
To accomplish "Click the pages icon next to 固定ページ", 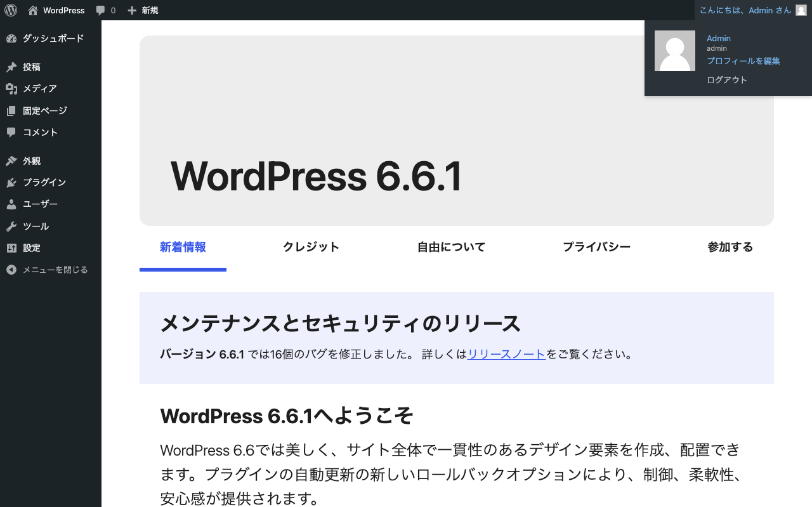I will (x=11, y=111).
